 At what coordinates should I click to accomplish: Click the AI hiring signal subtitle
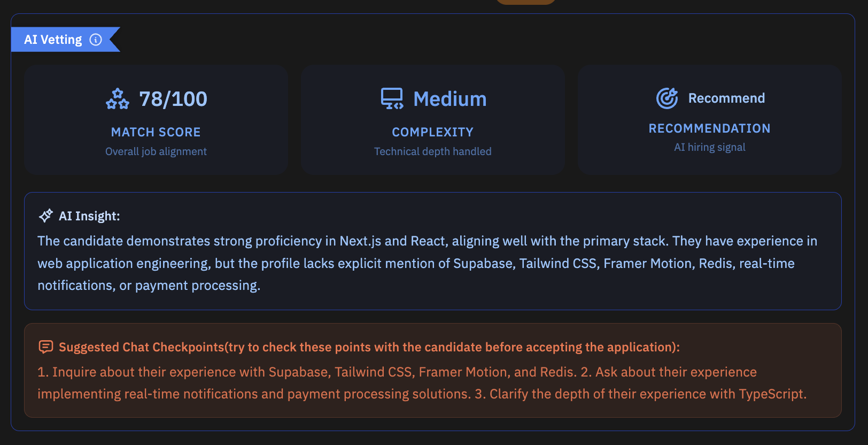pos(709,147)
